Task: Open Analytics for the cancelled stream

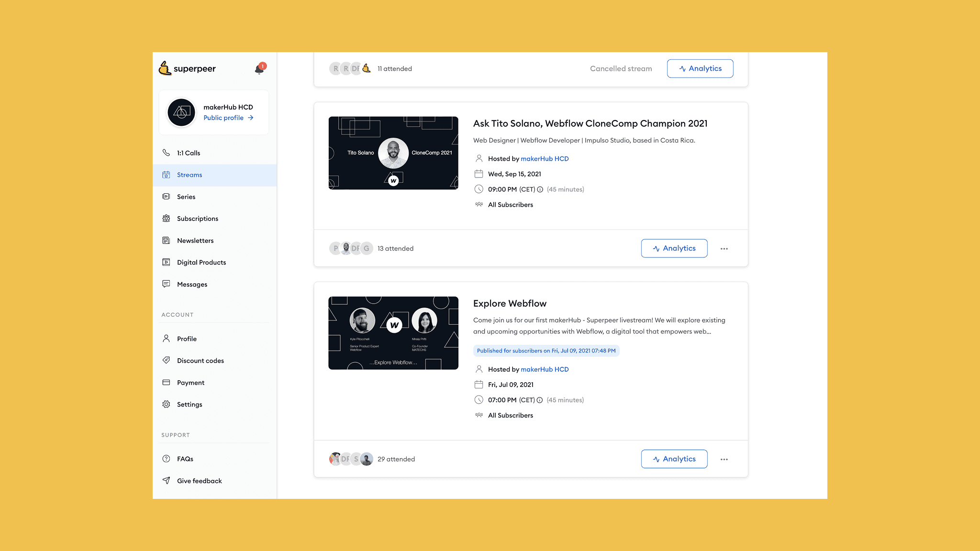Action: coord(700,68)
